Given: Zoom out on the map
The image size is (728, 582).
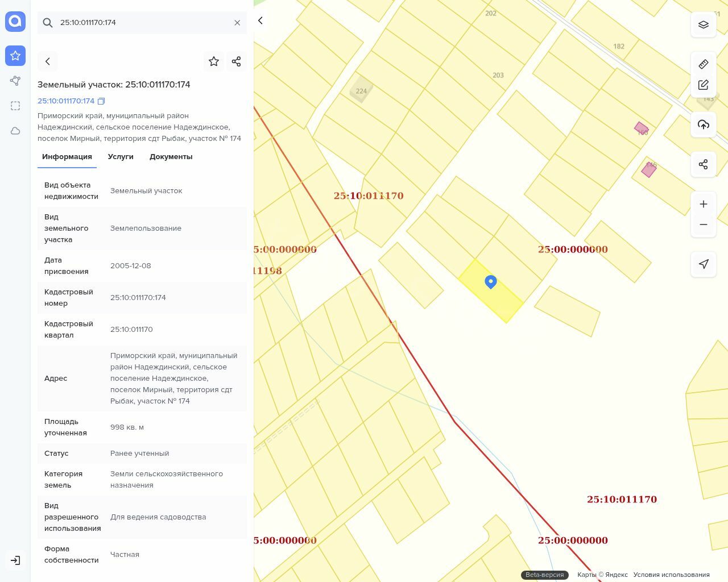Looking at the screenshot, I should point(703,225).
